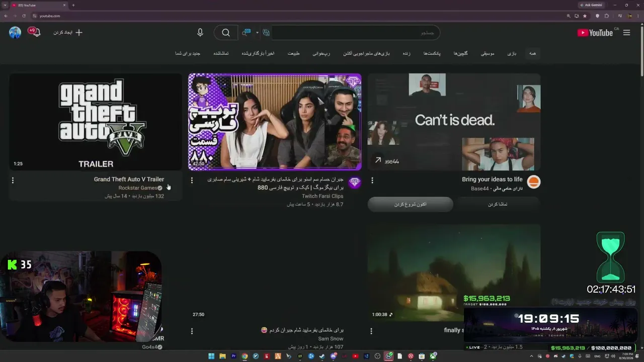Open the YouTube hamburger guide menu

click(x=626, y=33)
